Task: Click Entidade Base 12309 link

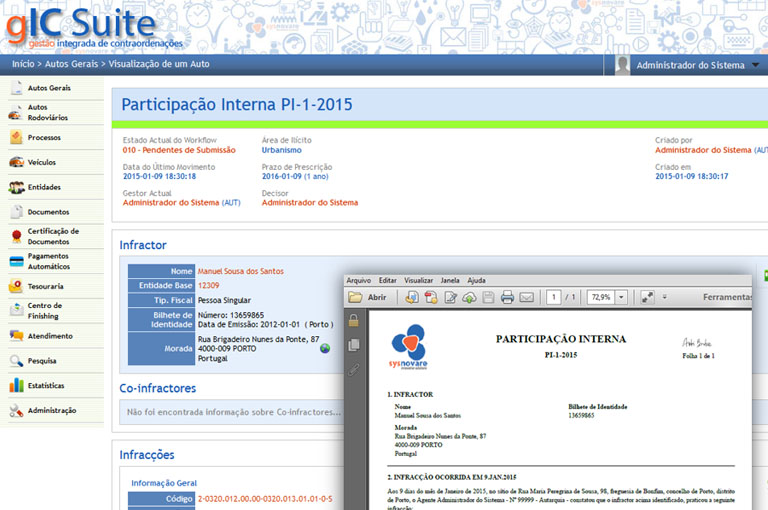Action: click(x=209, y=285)
